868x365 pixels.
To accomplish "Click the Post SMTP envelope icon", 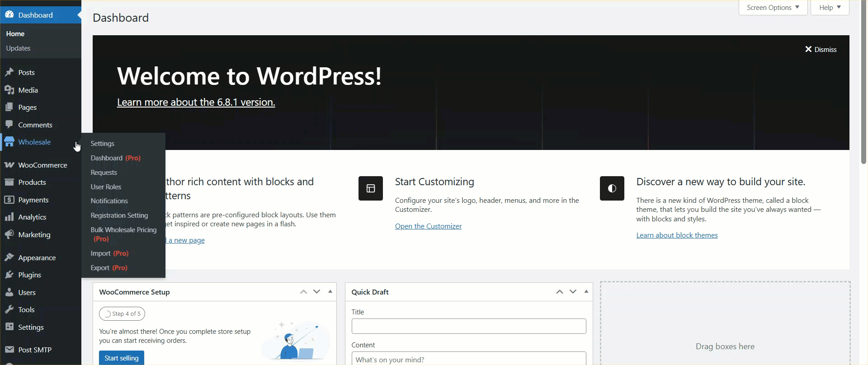I will 9,350.
